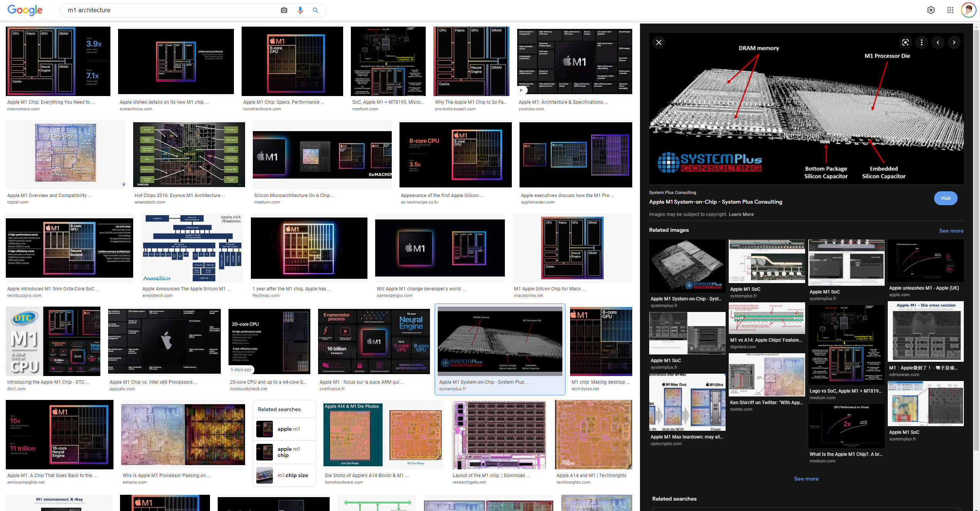Screen dimensions: 980x511
Task: Close the image preview panel
Action: pos(659,42)
